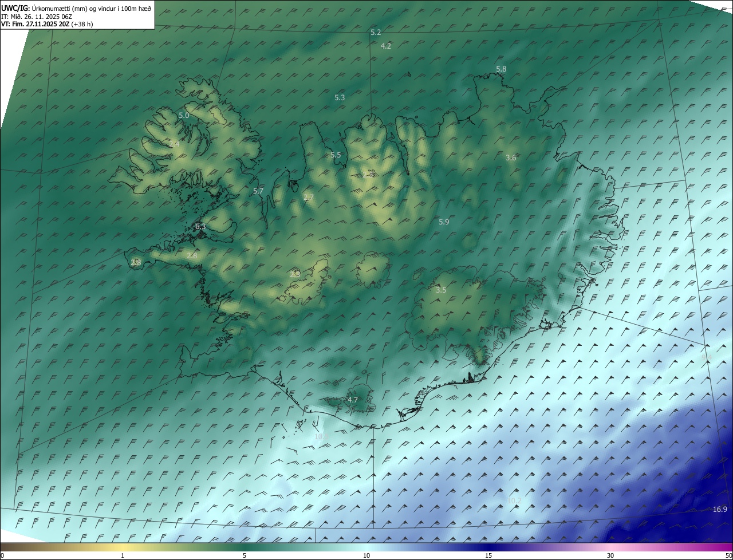733x560 pixels.
Task: Click the 10.2 value over the southern sea
Action: pyautogui.click(x=514, y=500)
